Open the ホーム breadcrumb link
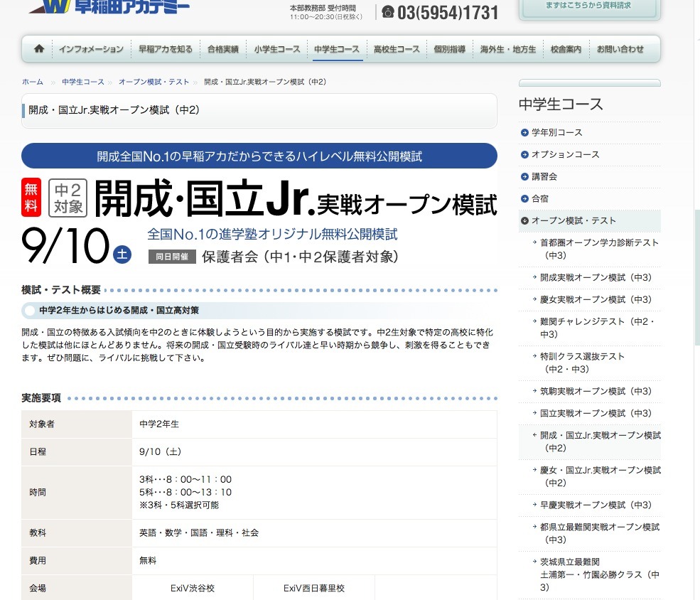The image size is (700, 600). click(32, 82)
